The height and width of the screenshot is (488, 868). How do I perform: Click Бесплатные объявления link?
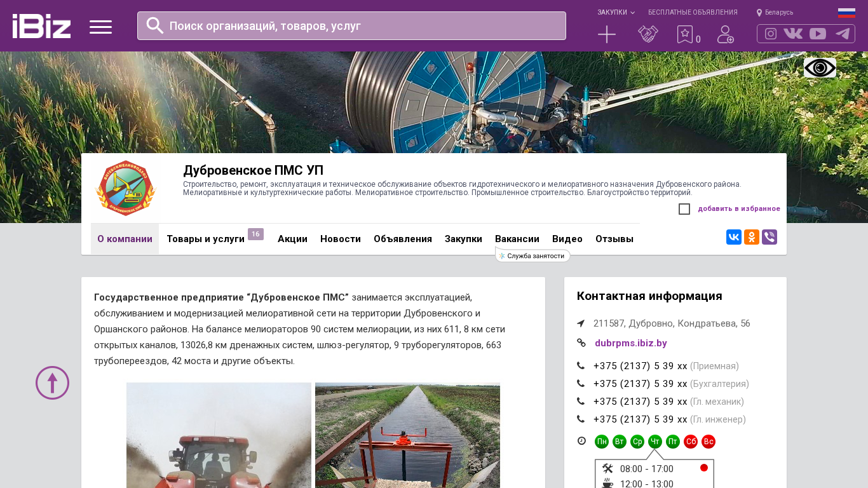click(693, 12)
